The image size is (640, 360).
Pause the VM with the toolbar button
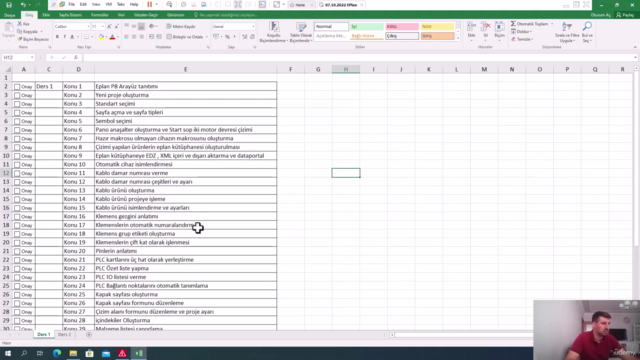[149, 5]
